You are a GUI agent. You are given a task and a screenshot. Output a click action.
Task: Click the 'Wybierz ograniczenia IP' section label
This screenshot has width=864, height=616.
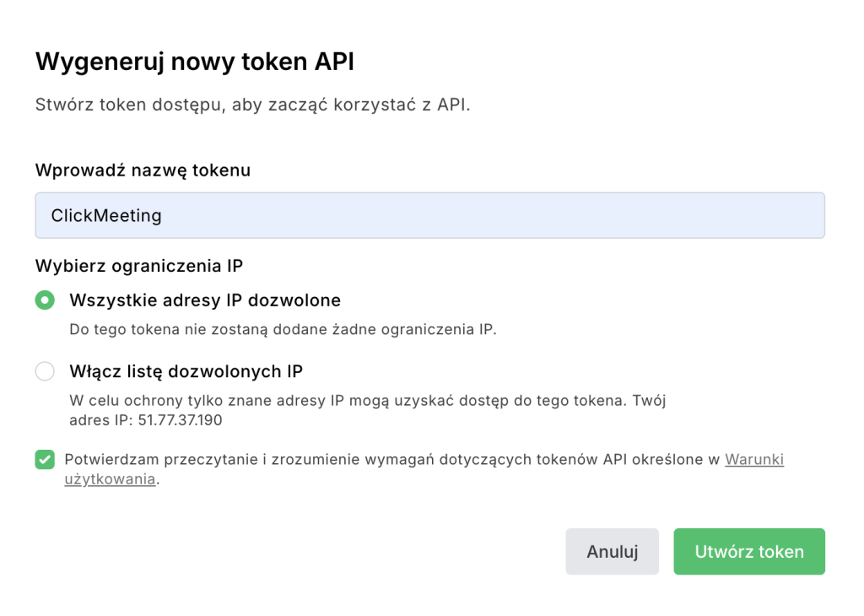coord(139,266)
